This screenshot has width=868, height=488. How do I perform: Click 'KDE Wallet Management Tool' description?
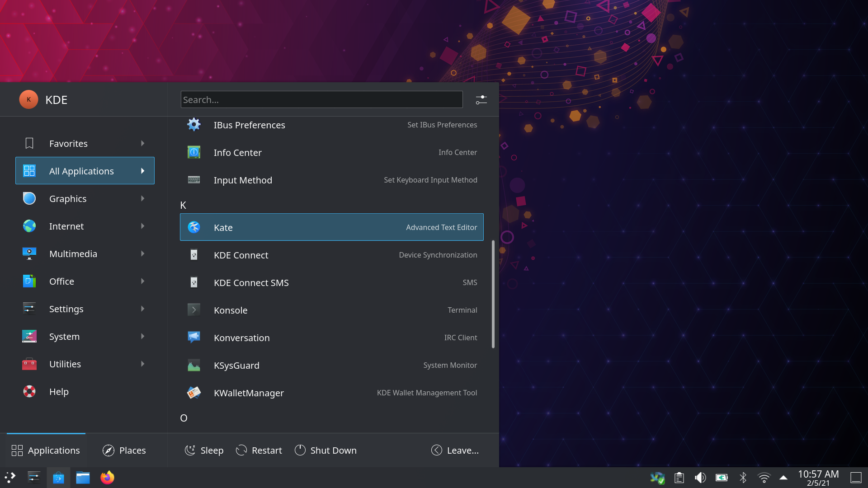427,393
